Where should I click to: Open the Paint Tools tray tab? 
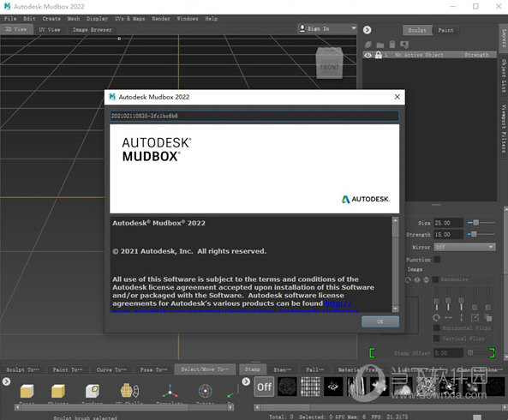[x=68, y=369]
